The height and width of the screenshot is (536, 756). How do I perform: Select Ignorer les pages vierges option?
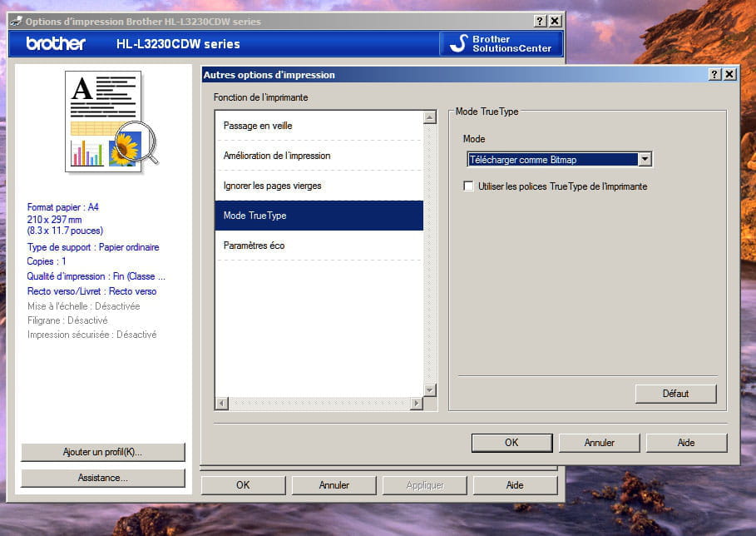pos(319,186)
